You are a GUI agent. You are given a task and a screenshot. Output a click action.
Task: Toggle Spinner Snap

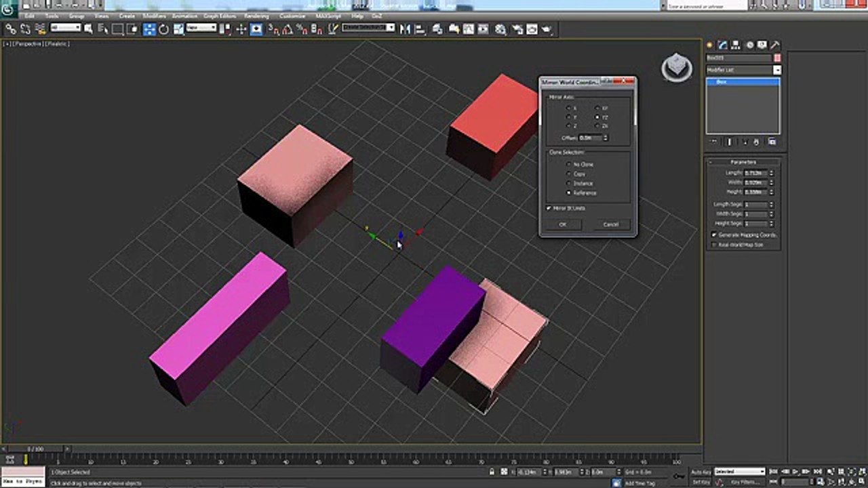point(317,29)
